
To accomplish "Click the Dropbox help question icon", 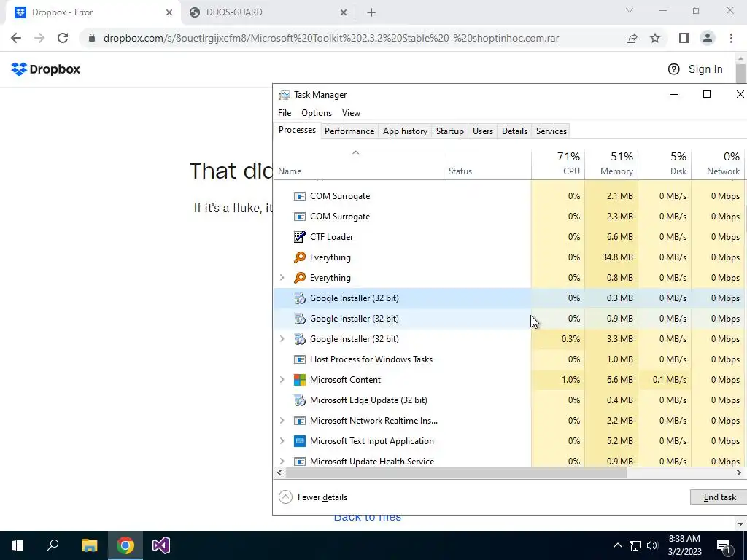I will click(x=673, y=69).
